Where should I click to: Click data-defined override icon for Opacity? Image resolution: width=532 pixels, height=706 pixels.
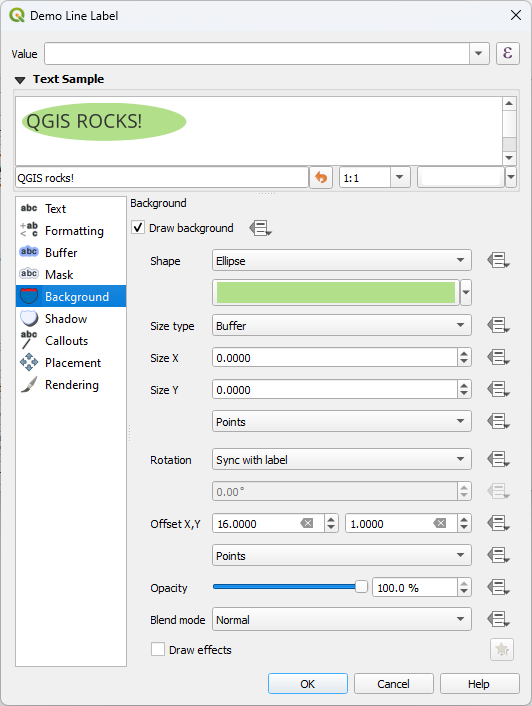click(498, 588)
